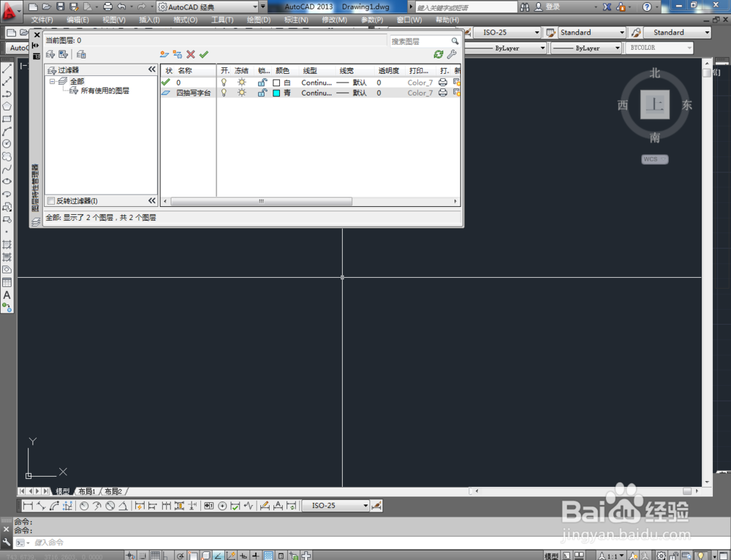Open the 标注(N) menu
The width and height of the screenshot is (731, 560).
(x=296, y=20)
